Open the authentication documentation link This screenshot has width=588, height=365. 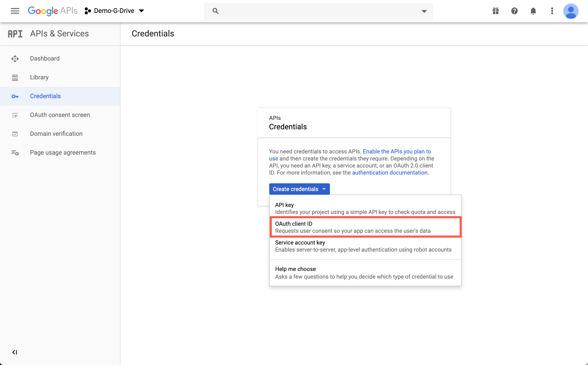pos(390,173)
